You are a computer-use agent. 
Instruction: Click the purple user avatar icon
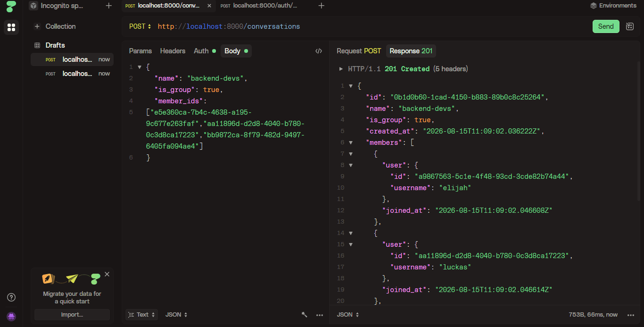(11, 316)
